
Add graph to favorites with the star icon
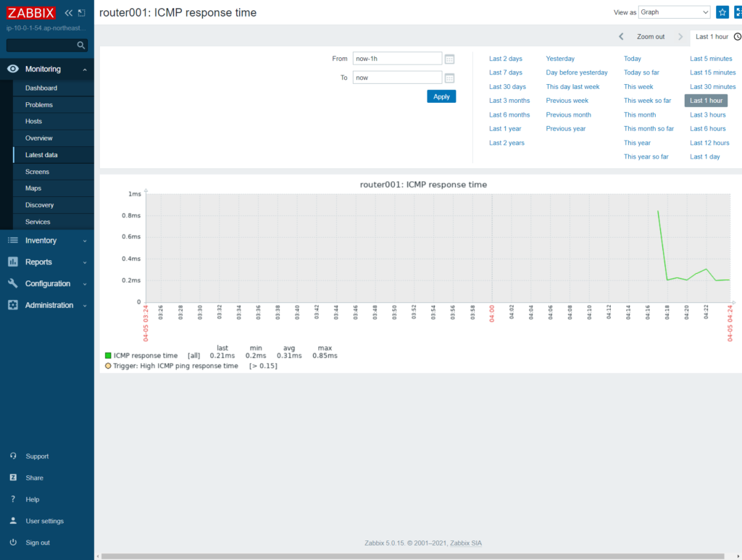pyautogui.click(x=721, y=12)
